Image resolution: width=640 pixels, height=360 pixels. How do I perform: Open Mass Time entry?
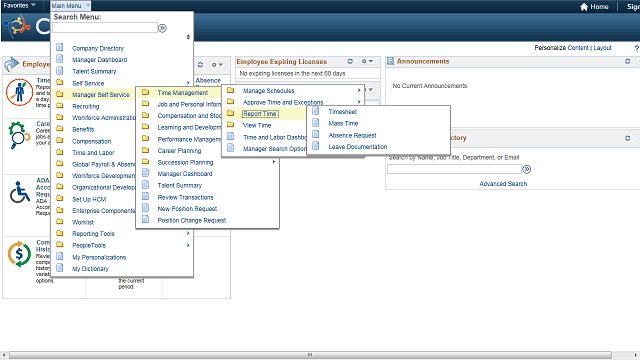[x=343, y=123]
